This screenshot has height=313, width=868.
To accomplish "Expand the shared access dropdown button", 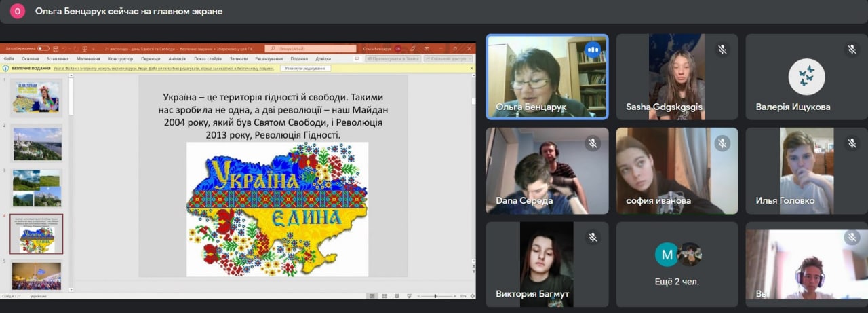I will click(x=448, y=59).
